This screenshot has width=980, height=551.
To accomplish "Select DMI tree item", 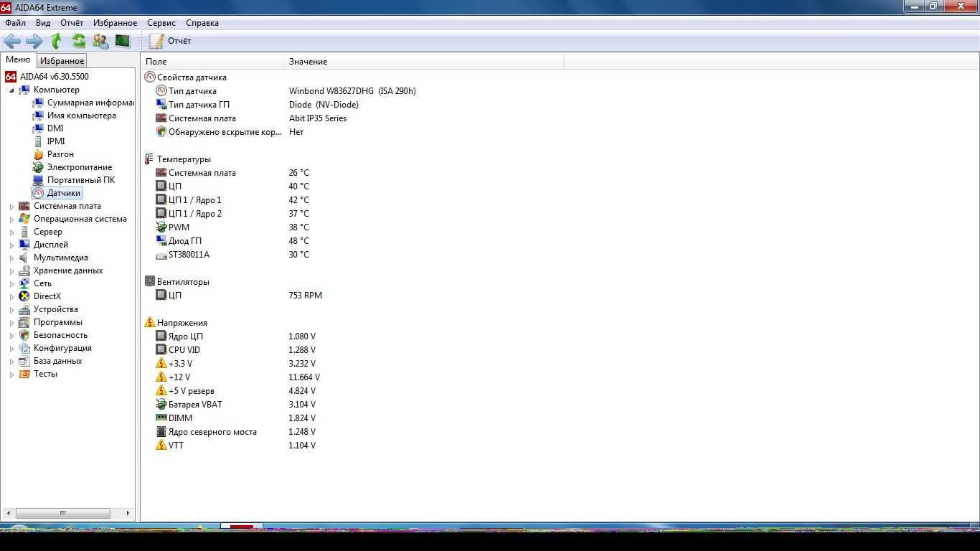I will 48,128.
